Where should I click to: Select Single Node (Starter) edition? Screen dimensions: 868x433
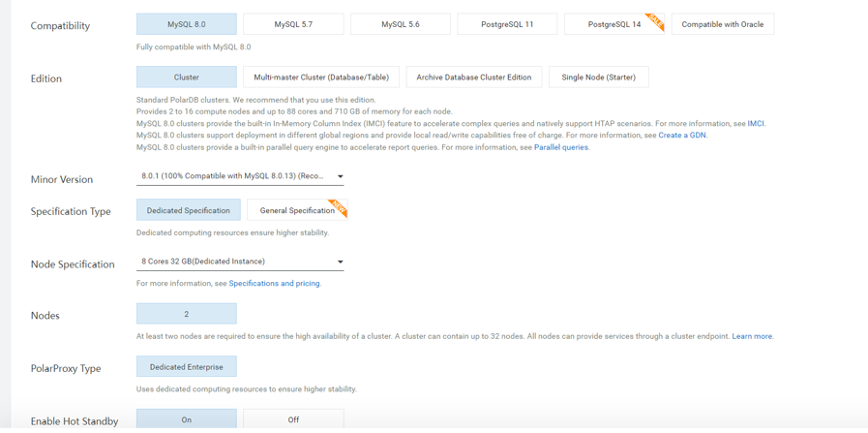(x=598, y=77)
